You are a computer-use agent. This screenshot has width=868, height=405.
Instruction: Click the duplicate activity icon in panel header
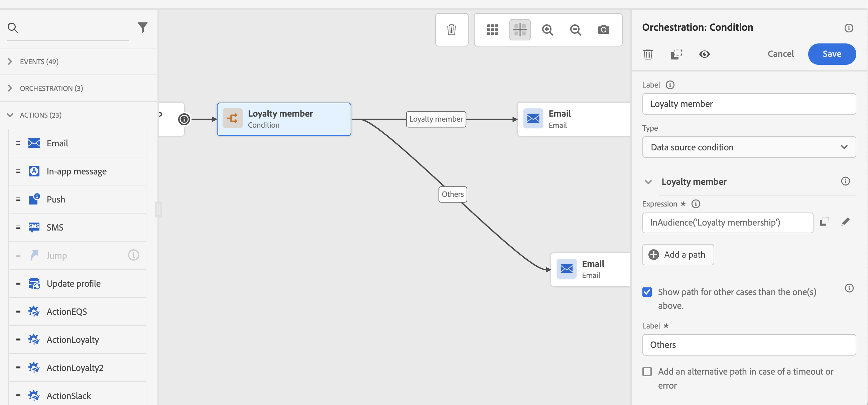click(x=676, y=54)
